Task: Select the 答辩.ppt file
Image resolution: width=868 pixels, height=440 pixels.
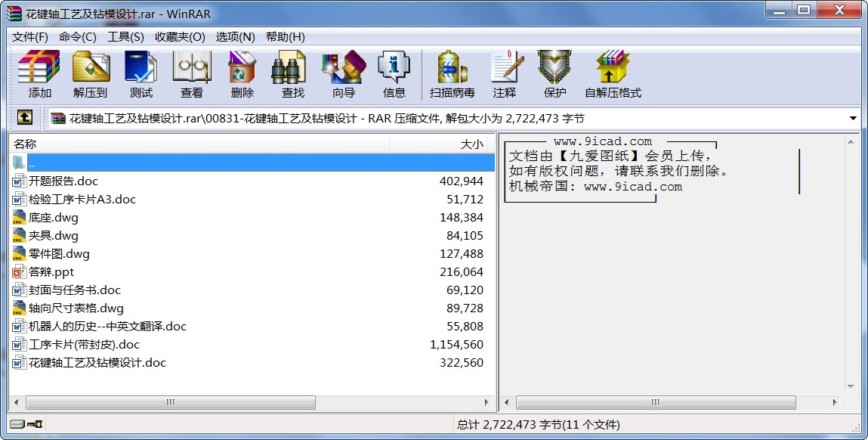Action: [51, 272]
